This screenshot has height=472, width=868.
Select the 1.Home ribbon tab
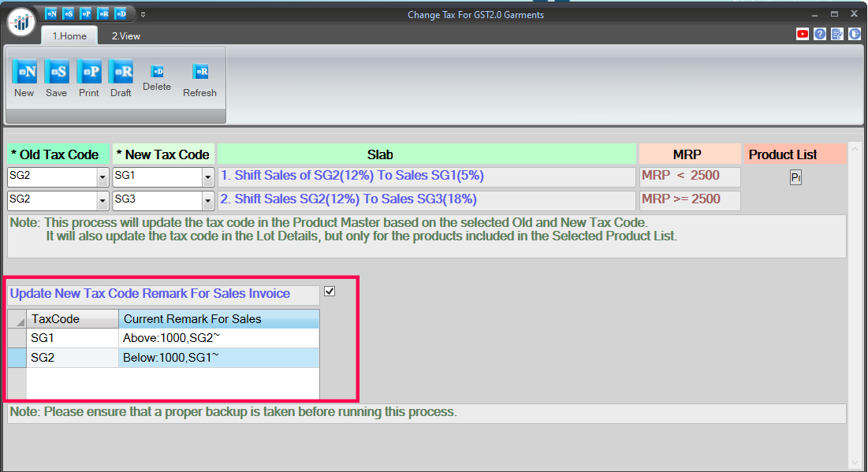pos(69,35)
